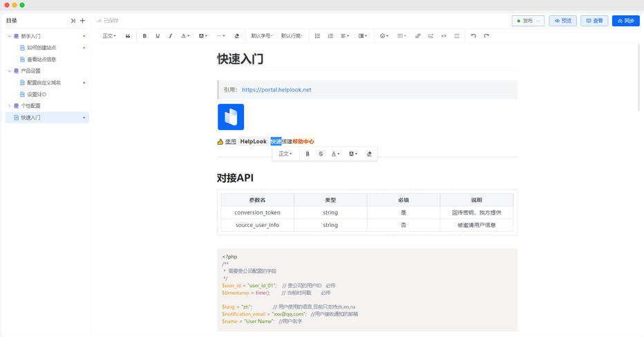Add a new item with the plus icon
Screen dimensions: 644x337
click(82, 21)
